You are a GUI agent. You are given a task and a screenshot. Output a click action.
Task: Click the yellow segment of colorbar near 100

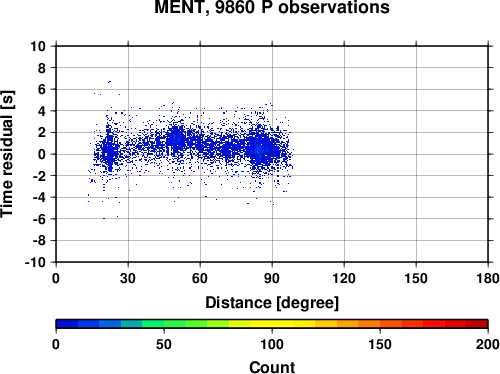272,324
